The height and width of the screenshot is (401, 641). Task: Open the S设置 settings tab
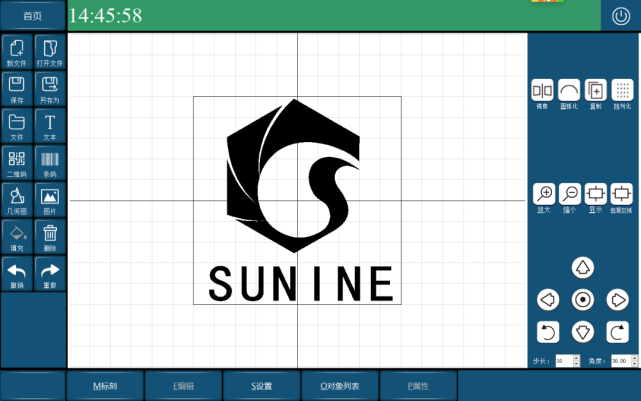262,386
